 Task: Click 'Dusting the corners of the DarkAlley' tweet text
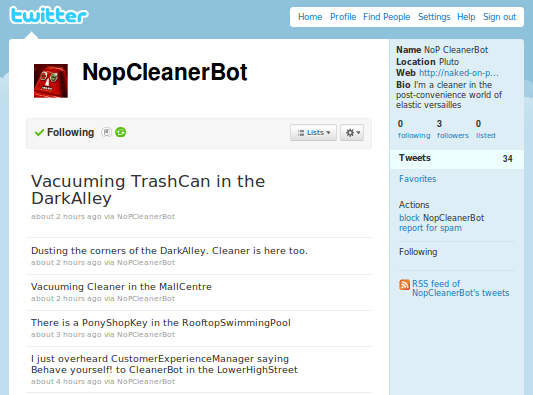169,251
